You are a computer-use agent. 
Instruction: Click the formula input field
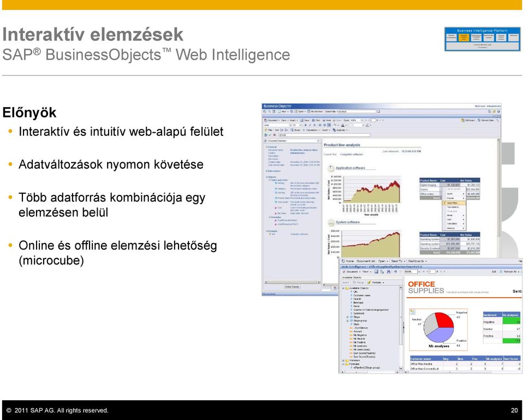pyautogui.click(x=324, y=135)
